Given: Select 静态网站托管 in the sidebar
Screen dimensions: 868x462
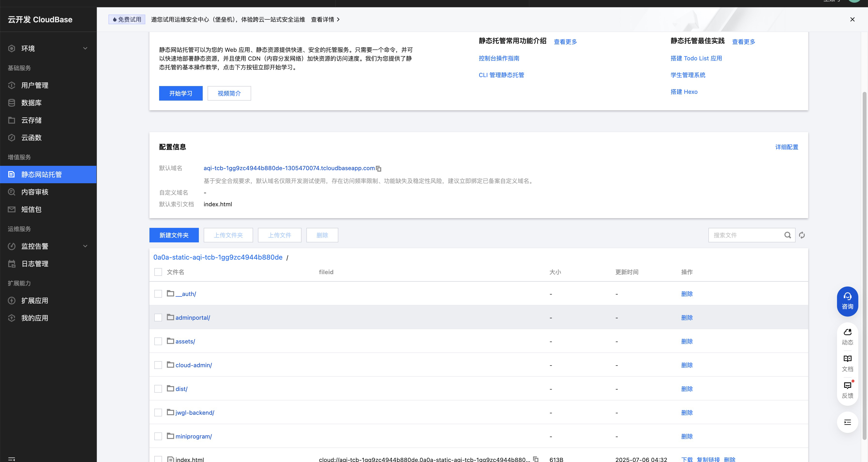Looking at the screenshot, I should (48, 174).
